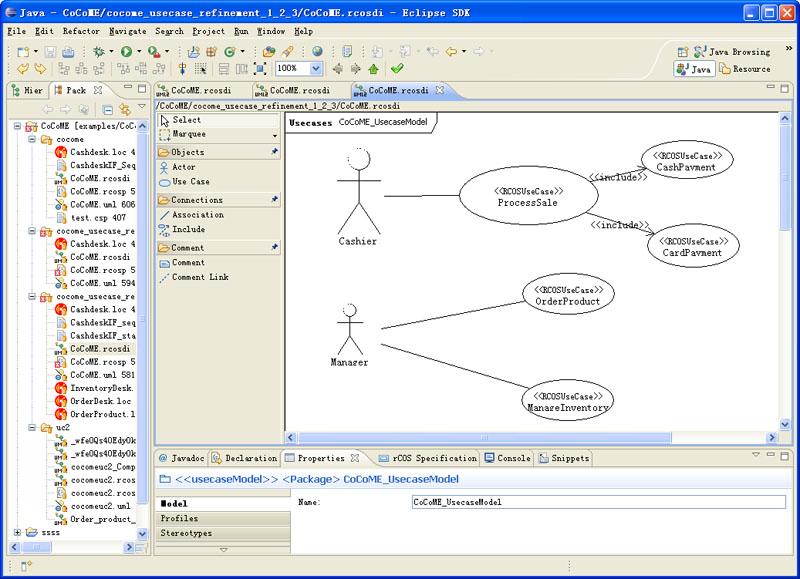
Task: Collapse the uc2 folder in tree
Action: [32, 427]
